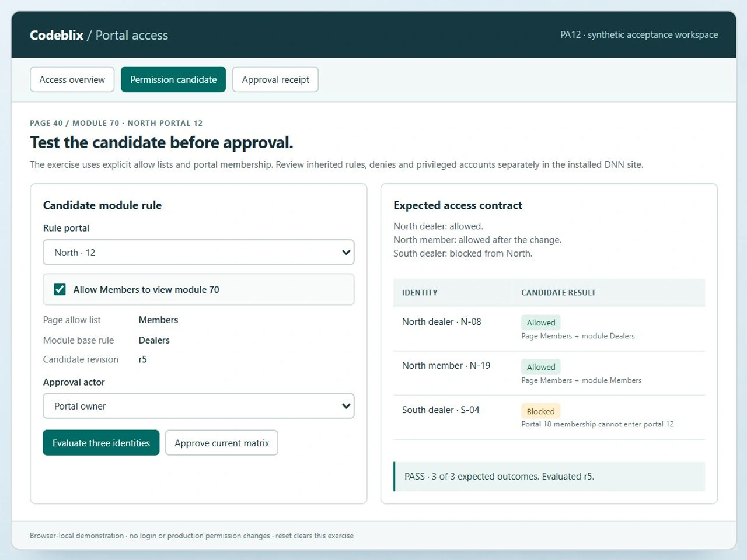Click 'North dealer: allowed.' contract line
Image resolution: width=747 pixels, height=560 pixels.
(438, 226)
